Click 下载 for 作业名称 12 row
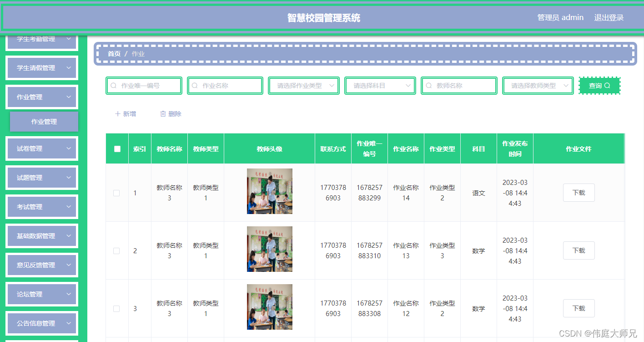Viewport: 644px width, 342px height. click(x=579, y=308)
